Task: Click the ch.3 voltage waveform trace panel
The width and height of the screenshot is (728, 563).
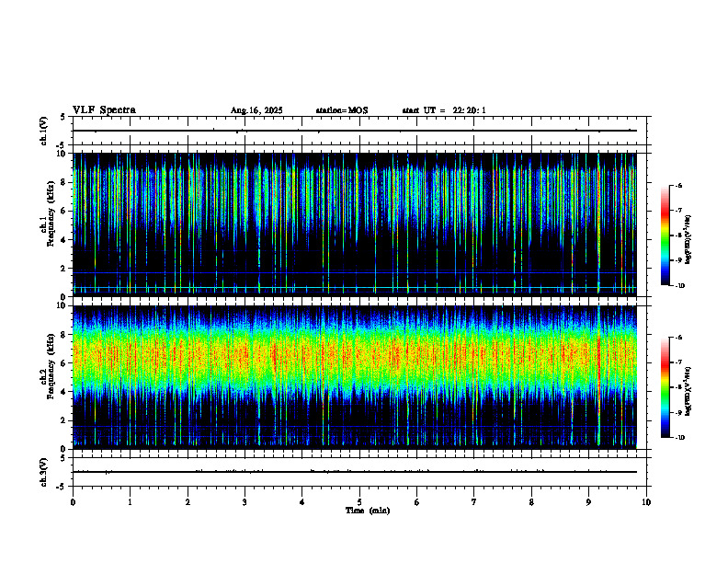Action: coord(359,472)
